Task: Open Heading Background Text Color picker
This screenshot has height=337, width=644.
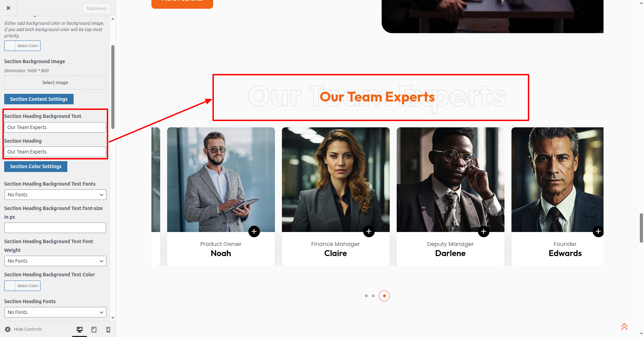Action: pos(22,286)
